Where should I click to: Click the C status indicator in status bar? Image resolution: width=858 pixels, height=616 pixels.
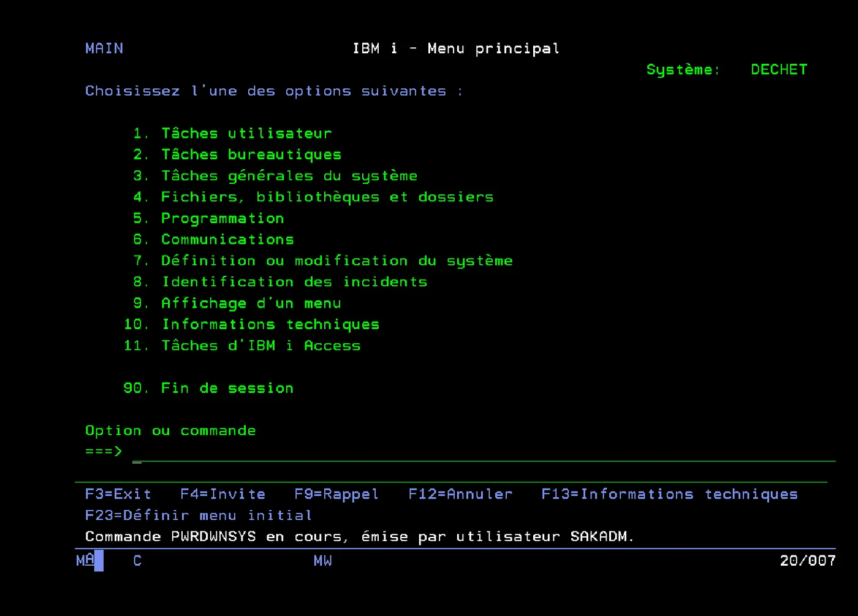(137, 560)
